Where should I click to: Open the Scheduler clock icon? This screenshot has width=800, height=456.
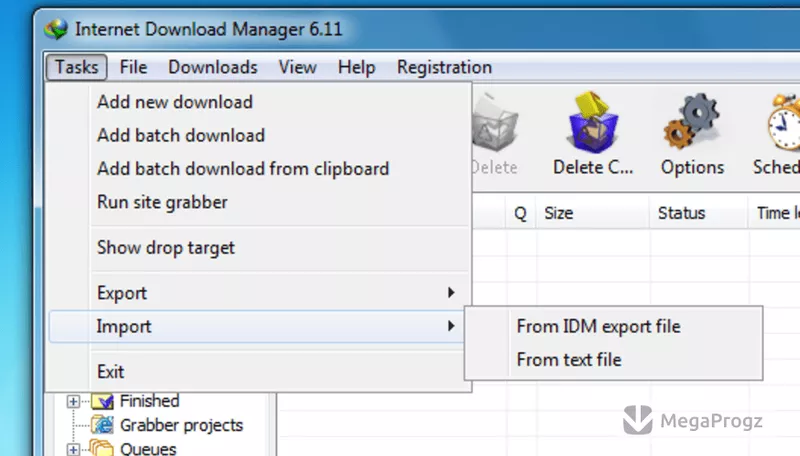783,121
